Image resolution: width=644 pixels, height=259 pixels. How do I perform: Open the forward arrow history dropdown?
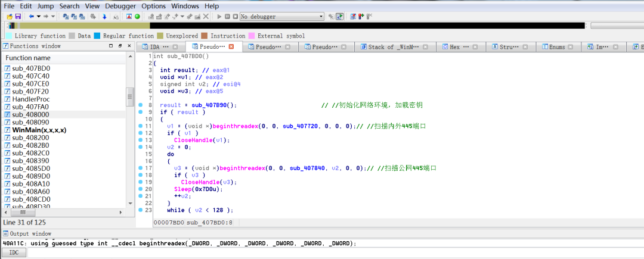point(53,16)
